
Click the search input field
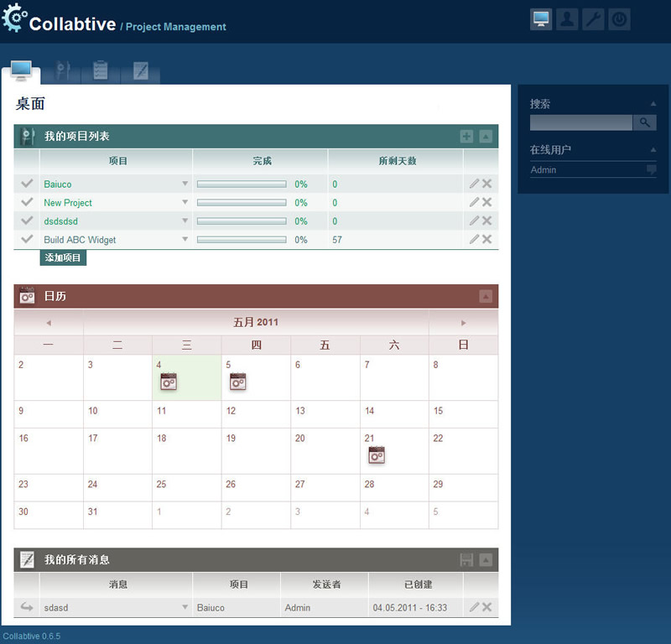tap(581, 122)
